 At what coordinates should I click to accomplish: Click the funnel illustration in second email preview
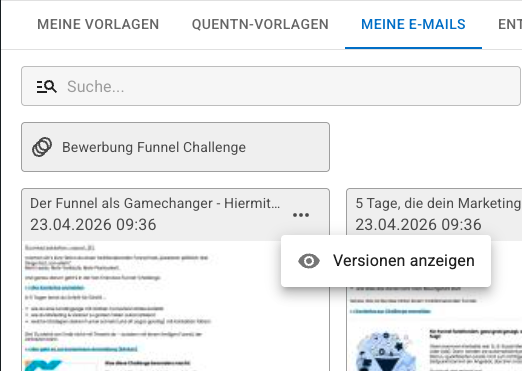pos(386,352)
